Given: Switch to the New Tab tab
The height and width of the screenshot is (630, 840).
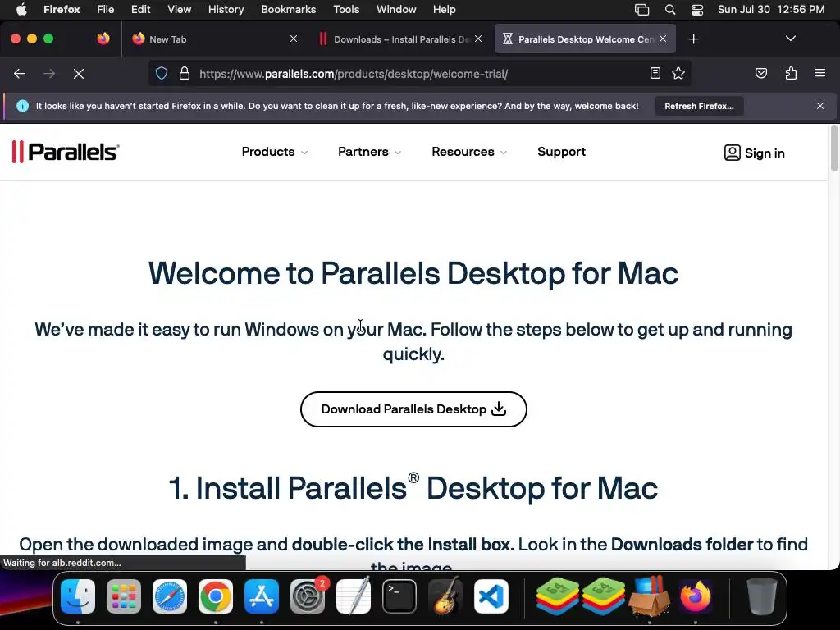Looking at the screenshot, I should (214, 39).
